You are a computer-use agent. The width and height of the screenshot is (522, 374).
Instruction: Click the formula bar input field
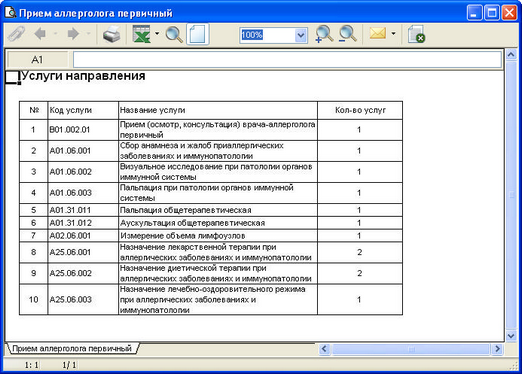[287, 60]
